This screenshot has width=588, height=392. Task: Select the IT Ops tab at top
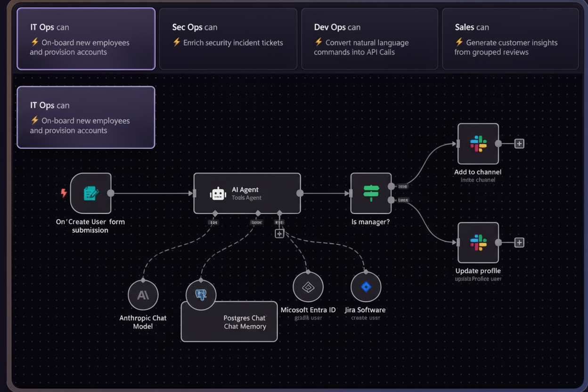point(86,39)
